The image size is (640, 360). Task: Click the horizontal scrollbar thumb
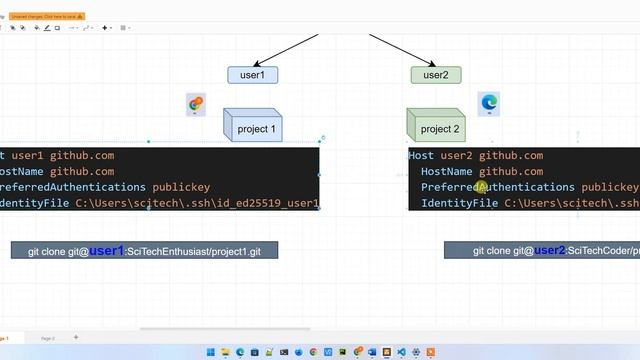pyautogui.click(x=225, y=328)
